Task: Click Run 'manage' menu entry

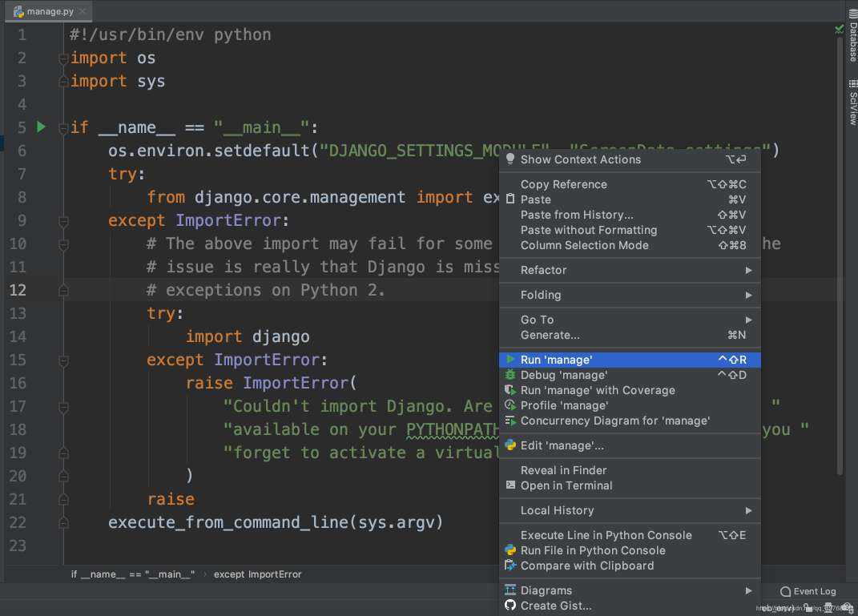Action: tap(630, 360)
